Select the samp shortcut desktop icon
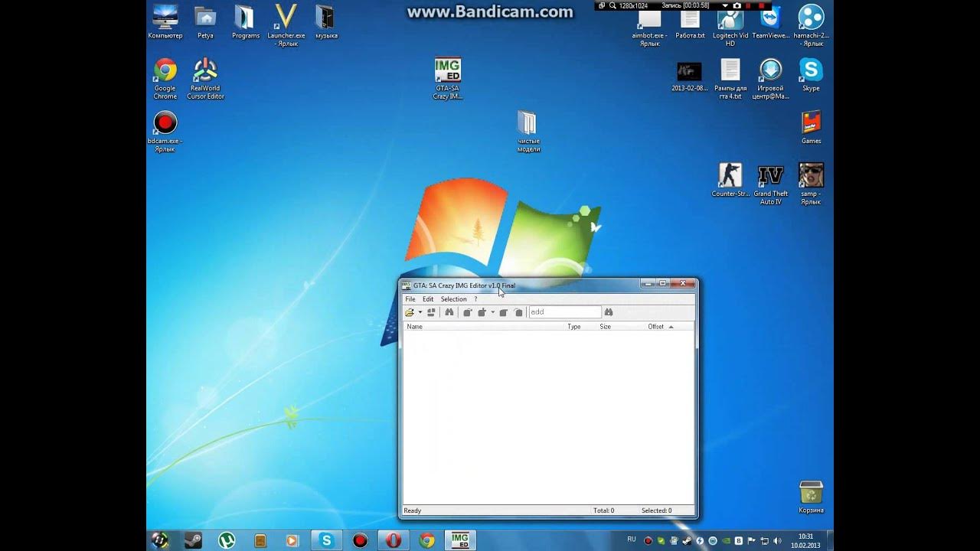 point(811,184)
